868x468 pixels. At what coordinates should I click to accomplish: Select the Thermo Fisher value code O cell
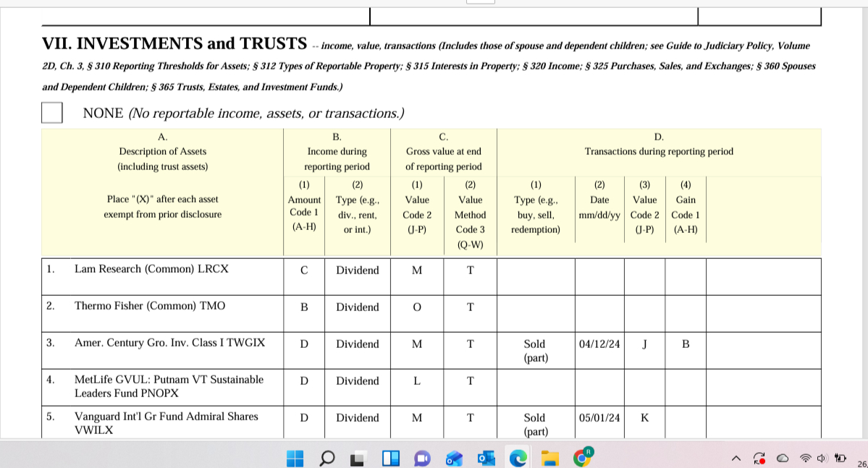(x=416, y=307)
